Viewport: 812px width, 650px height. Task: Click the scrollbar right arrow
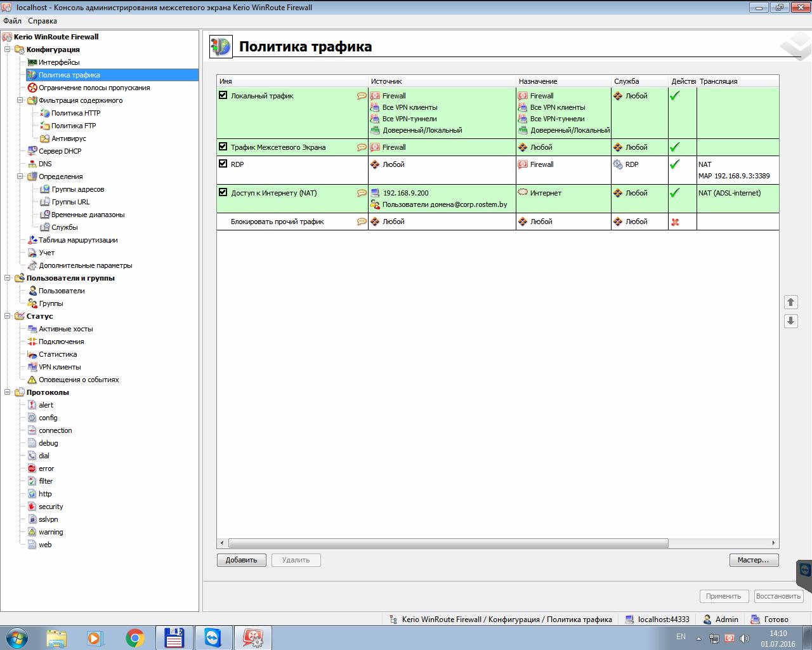[x=773, y=543]
